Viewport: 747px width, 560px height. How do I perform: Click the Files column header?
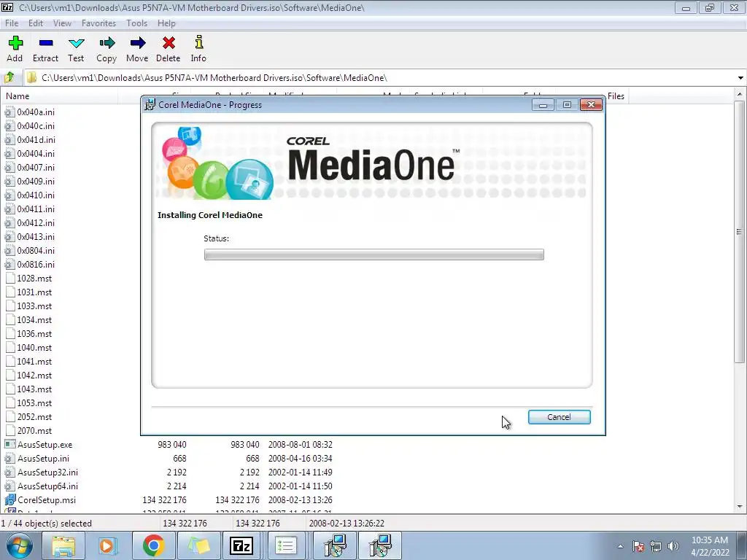point(616,96)
